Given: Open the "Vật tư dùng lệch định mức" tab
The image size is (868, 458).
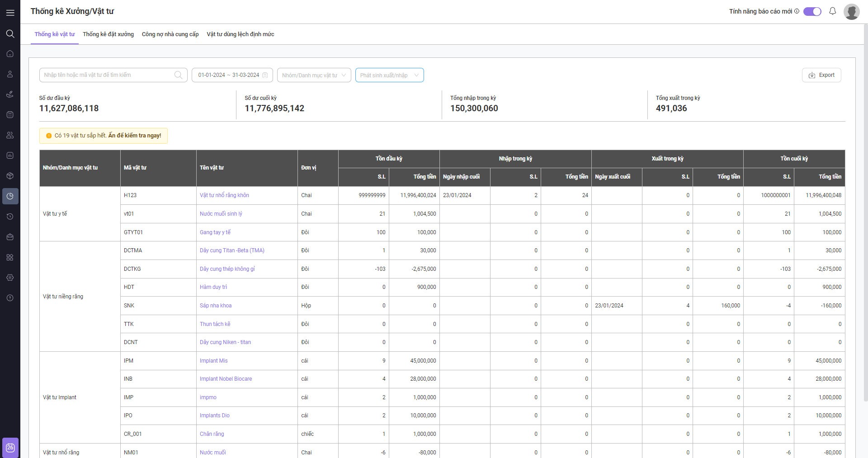Looking at the screenshot, I should pyautogui.click(x=240, y=34).
